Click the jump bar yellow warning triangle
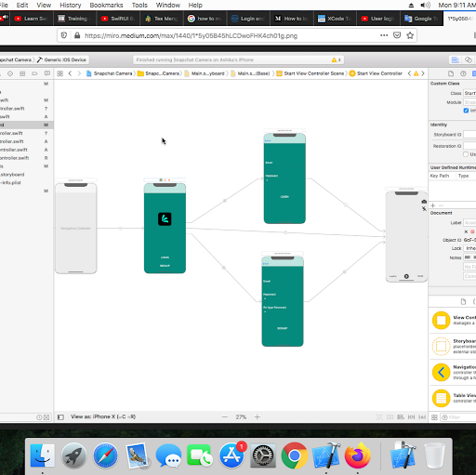Image resolution: width=476 pixels, height=475 pixels. tap(416, 73)
